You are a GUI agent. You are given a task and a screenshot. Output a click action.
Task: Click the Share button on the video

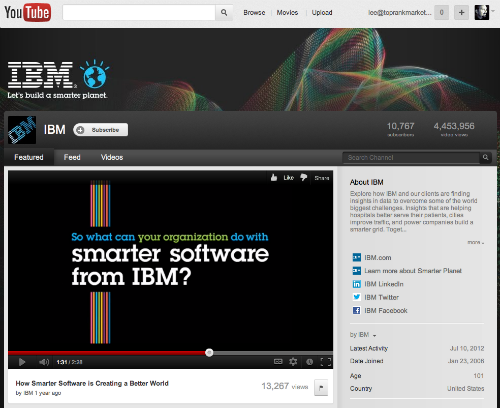(x=322, y=178)
